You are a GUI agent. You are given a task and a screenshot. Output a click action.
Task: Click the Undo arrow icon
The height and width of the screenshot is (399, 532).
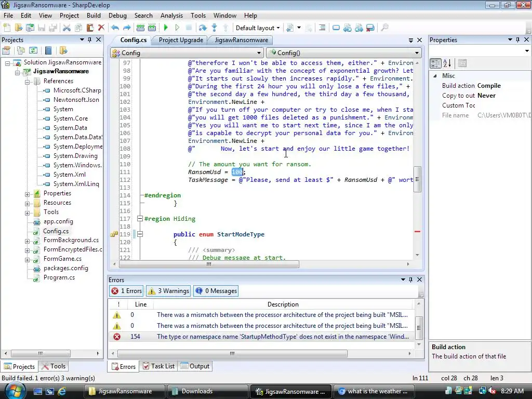[115, 28]
